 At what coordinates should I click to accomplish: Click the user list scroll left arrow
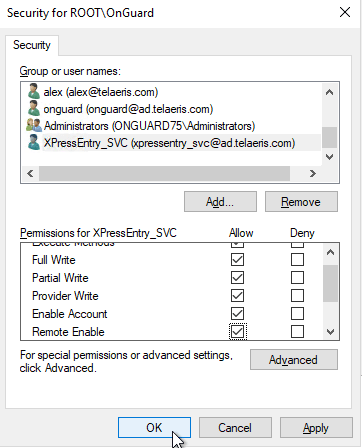[30, 173]
